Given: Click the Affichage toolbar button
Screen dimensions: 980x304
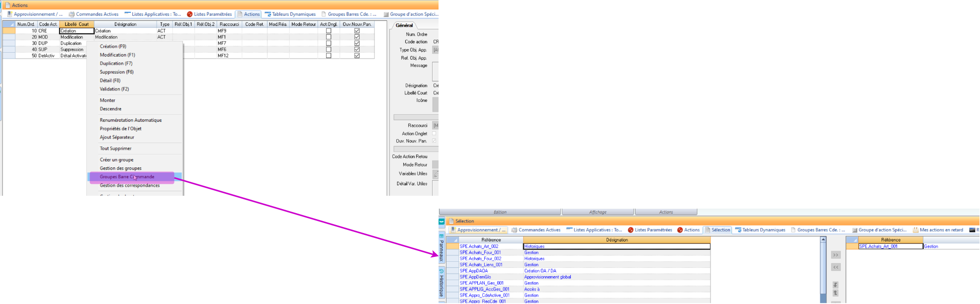Looking at the screenshot, I should pyautogui.click(x=598, y=212).
